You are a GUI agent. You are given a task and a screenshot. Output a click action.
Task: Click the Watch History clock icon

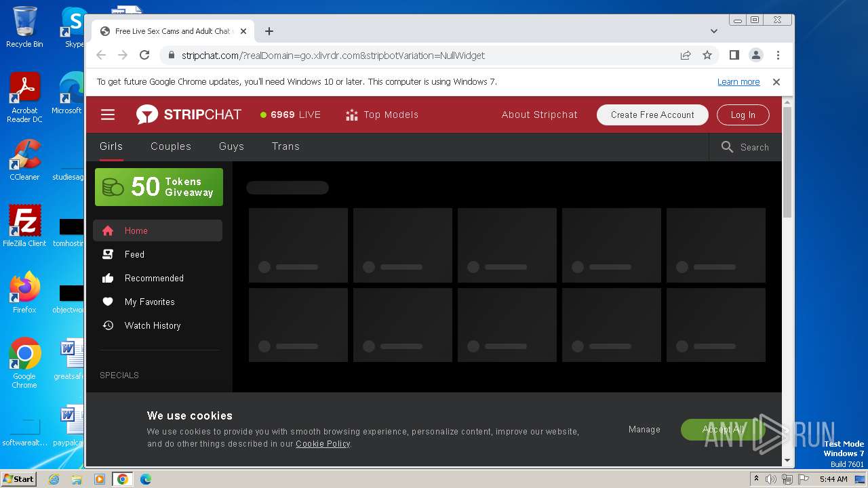(107, 325)
